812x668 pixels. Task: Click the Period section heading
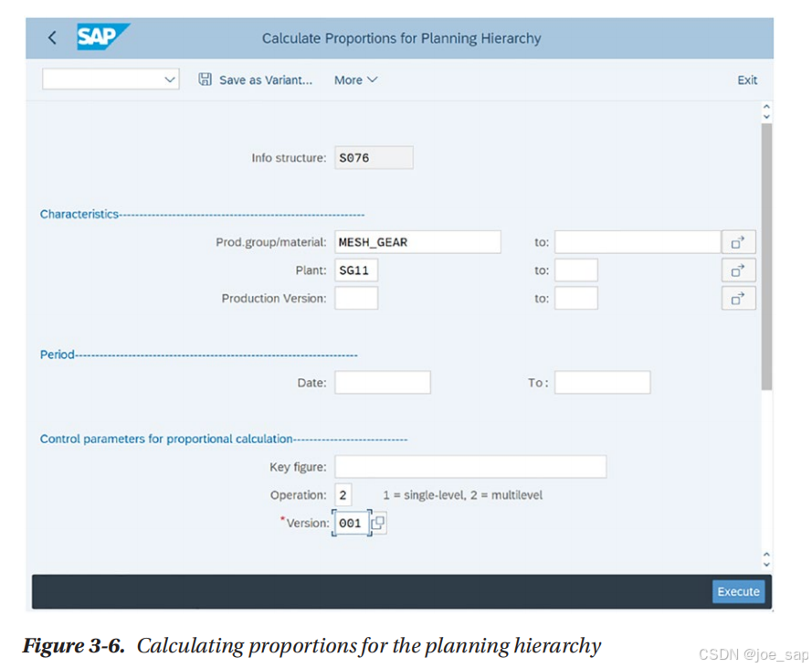pyautogui.click(x=57, y=355)
